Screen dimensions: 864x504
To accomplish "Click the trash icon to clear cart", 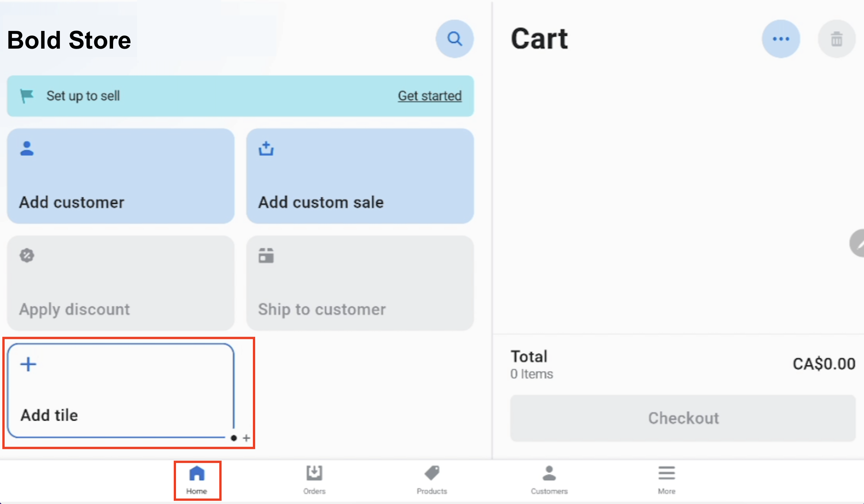I will pyautogui.click(x=836, y=39).
